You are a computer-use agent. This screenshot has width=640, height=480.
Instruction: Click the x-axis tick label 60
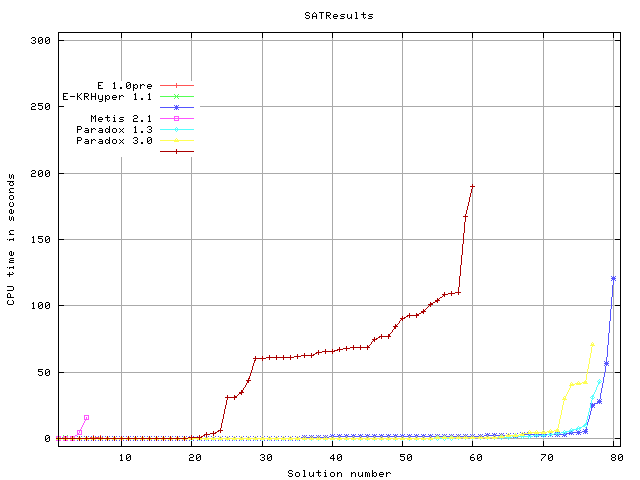(476, 458)
